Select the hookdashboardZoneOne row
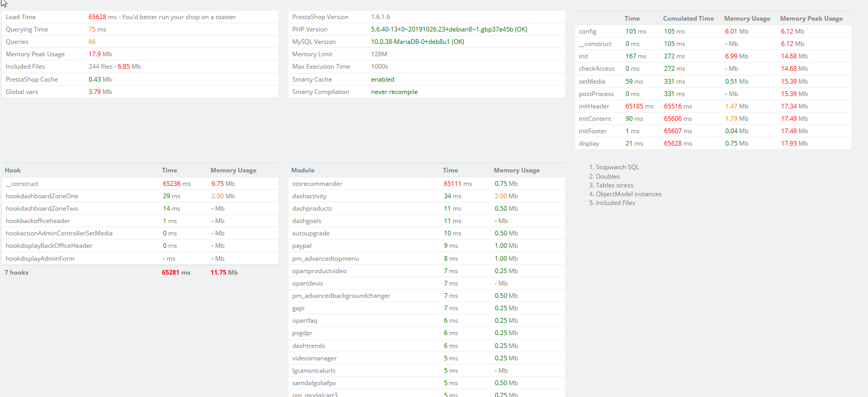This screenshot has width=868, height=397. [x=140, y=196]
